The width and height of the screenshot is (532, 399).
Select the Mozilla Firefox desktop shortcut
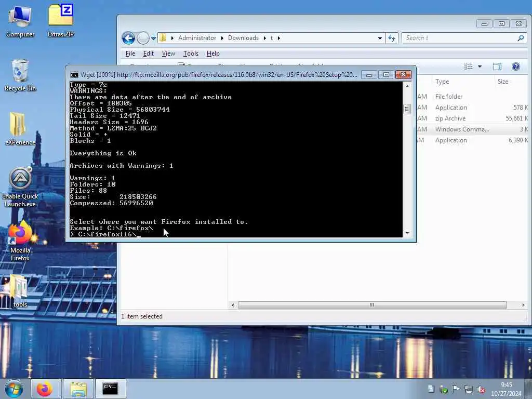20,242
